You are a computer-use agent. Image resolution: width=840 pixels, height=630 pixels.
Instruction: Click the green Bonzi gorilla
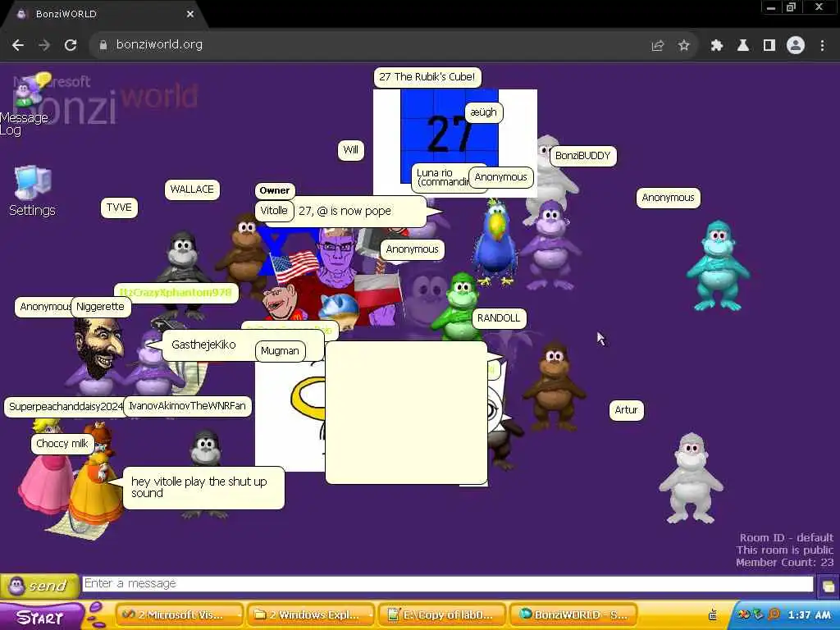tap(459, 305)
